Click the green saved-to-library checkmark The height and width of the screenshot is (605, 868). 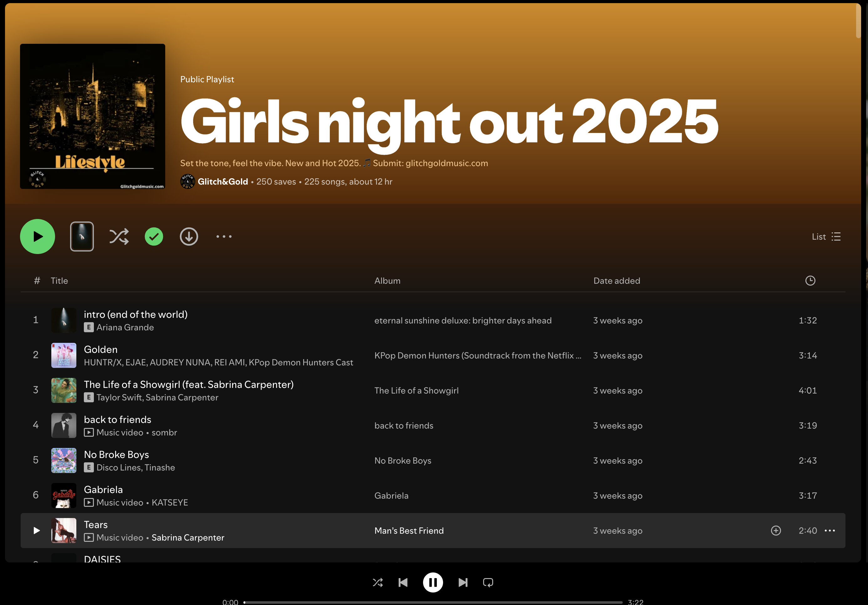(x=154, y=236)
